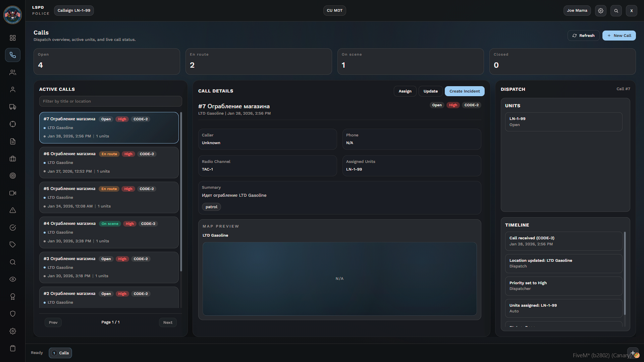
Task: Select call #4 with On scene status
Action: tap(109, 232)
